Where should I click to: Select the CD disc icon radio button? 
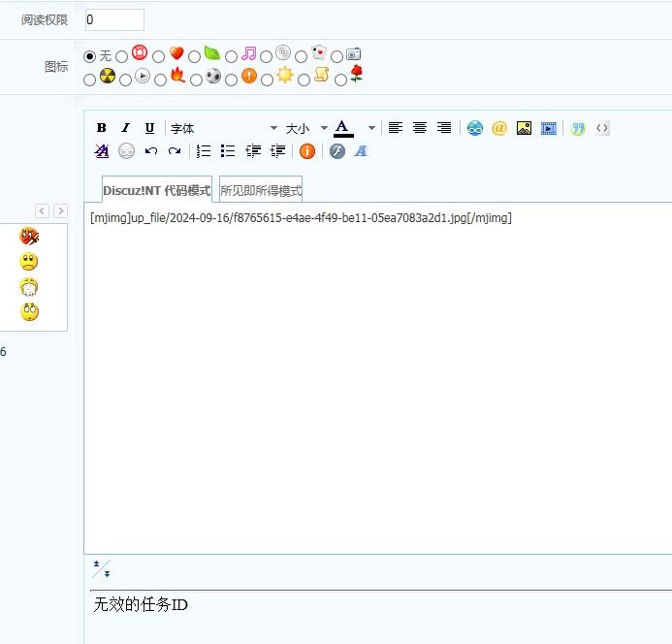point(266,56)
